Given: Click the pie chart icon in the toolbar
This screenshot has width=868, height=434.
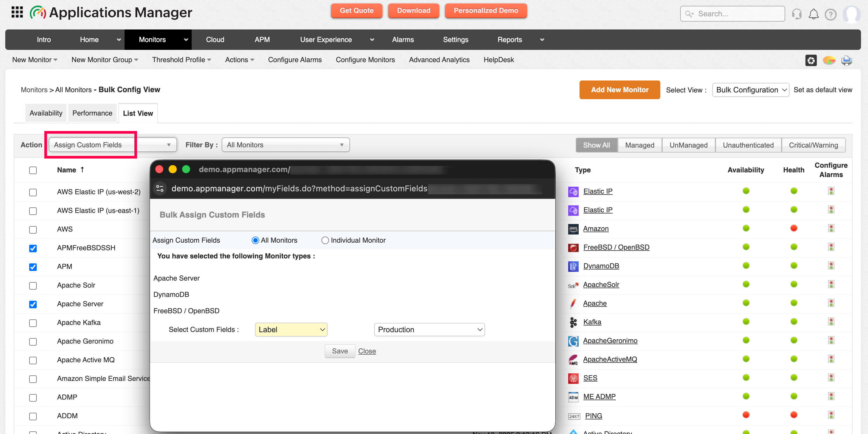Looking at the screenshot, I should (x=829, y=60).
